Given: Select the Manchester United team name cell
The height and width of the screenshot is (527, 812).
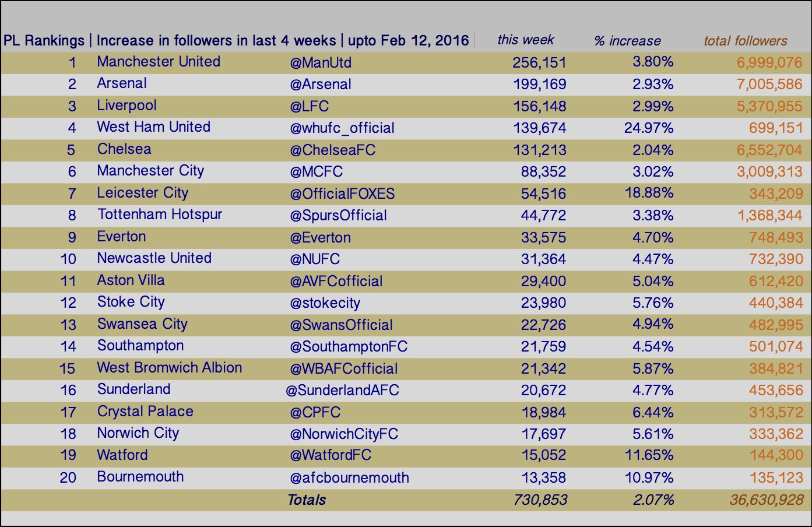Looking at the screenshot, I should tap(159, 62).
